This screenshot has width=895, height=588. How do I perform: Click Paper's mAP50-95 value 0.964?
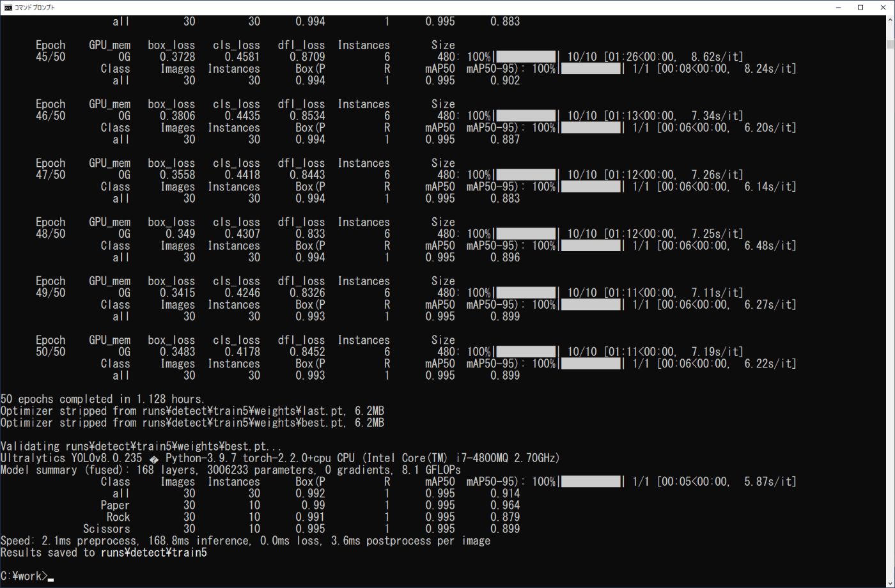(x=505, y=505)
